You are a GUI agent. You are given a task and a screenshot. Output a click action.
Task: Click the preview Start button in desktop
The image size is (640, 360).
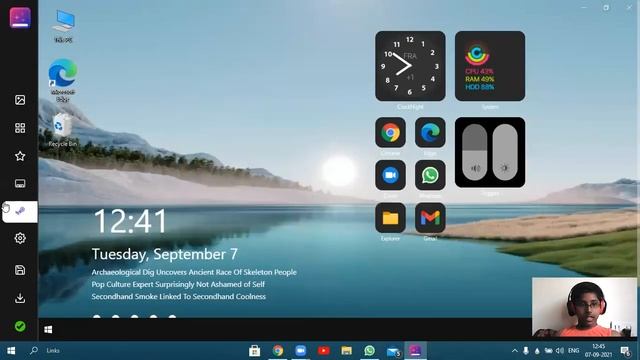(48, 329)
